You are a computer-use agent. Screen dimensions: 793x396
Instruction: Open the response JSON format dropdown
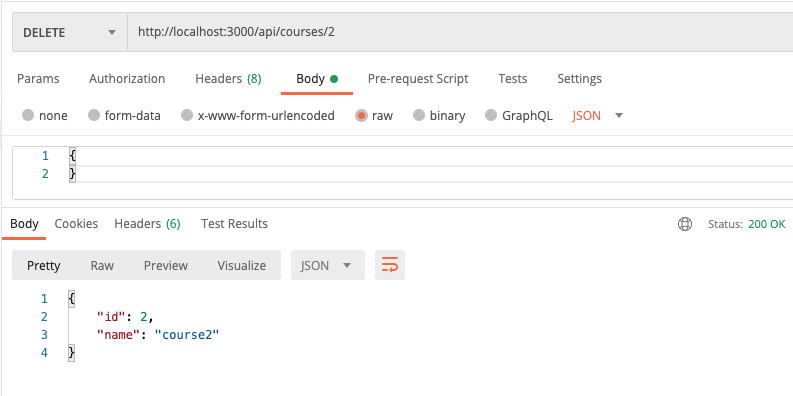tap(328, 266)
